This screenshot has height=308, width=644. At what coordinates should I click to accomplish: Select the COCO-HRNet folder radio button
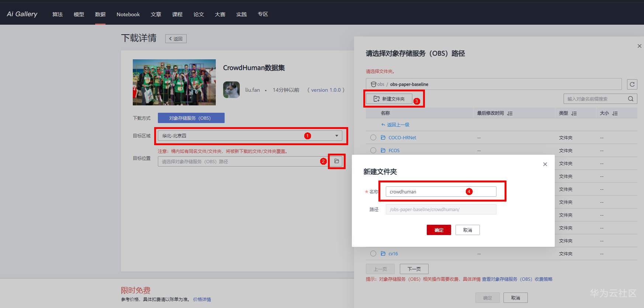[373, 137]
